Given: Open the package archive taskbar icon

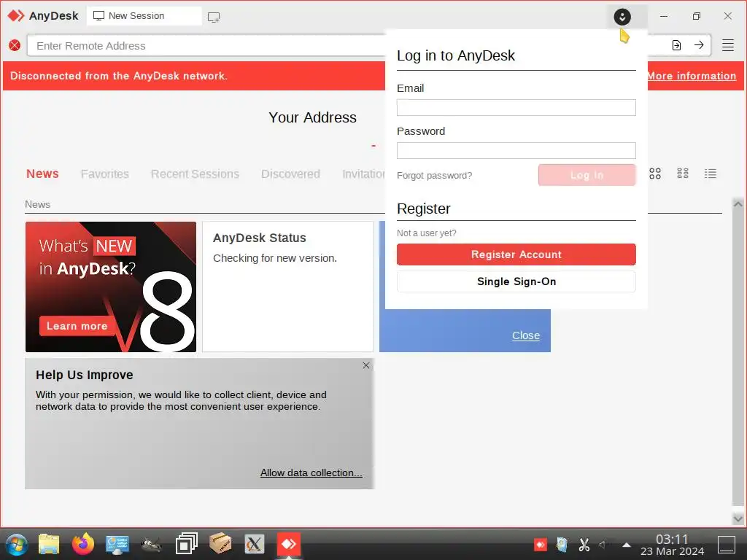Looking at the screenshot, I should point(220,544).
